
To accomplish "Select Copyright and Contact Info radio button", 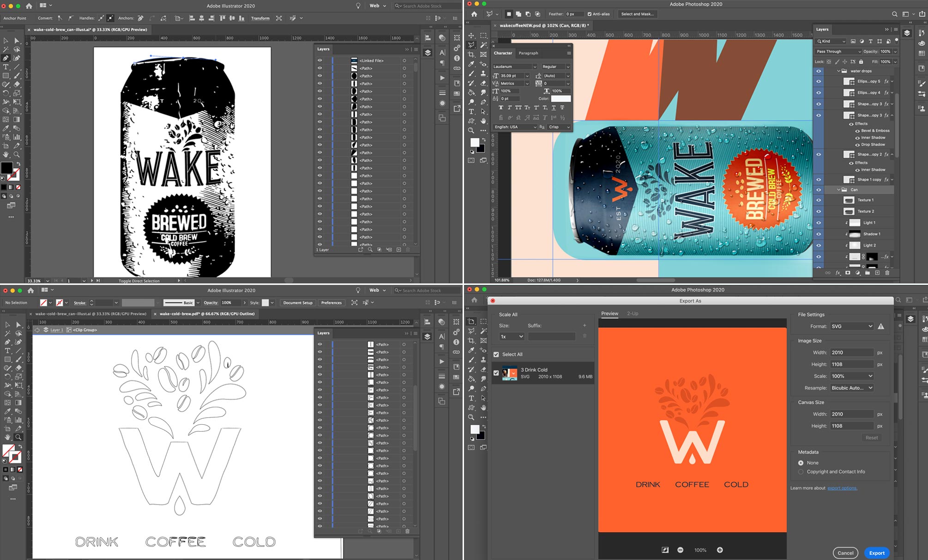I will (x=801, y=472).
